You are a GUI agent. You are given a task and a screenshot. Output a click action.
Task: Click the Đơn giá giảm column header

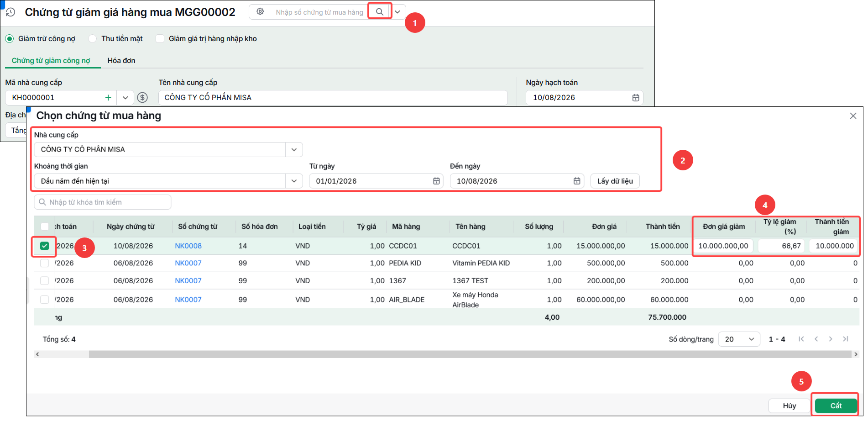(x=724, y=227)
